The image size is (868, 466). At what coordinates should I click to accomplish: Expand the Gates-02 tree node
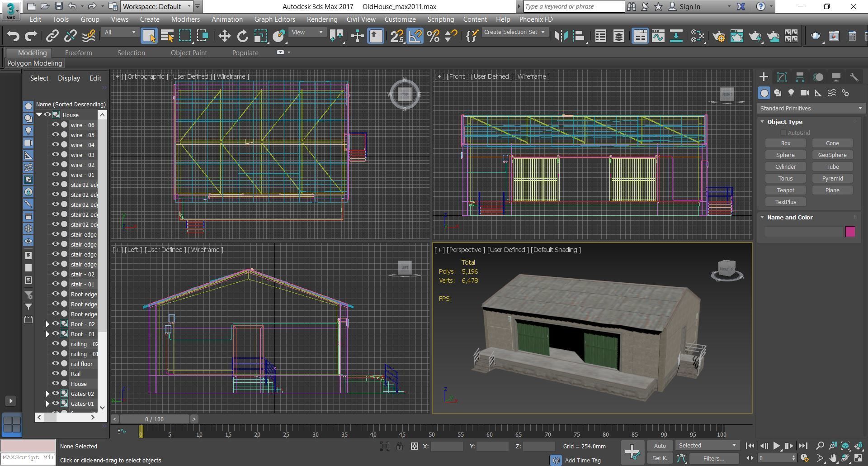[47, 394]
